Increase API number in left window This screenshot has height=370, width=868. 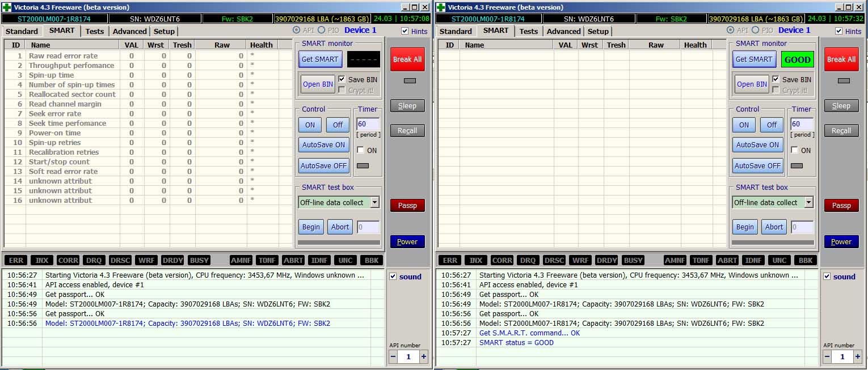click(x=423, y=356)
